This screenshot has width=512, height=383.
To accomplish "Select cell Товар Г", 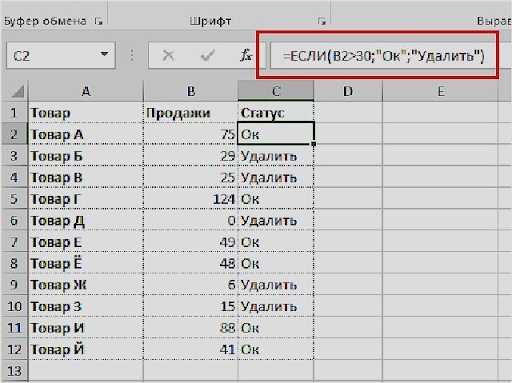I will coord(86,199).
